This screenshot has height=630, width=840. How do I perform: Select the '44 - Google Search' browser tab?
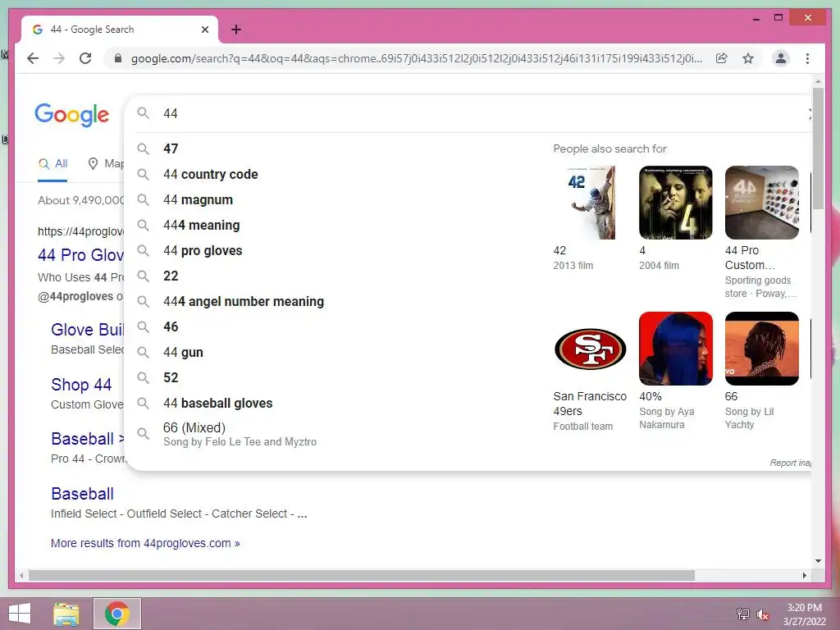pos(120,30)
